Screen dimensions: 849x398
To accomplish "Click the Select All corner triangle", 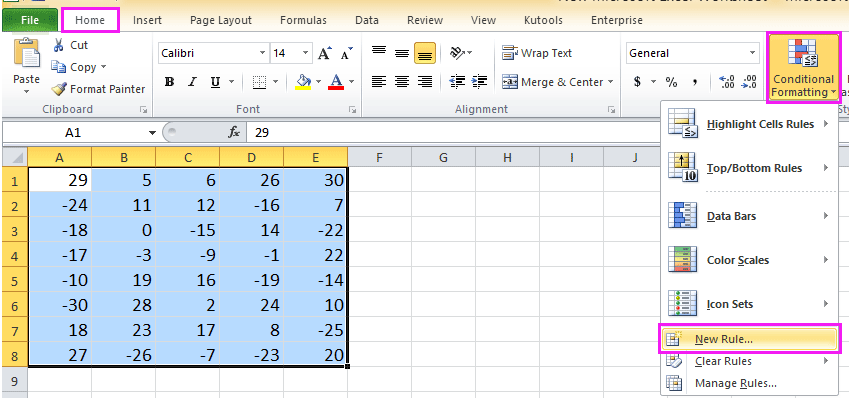I will [15, 158].
